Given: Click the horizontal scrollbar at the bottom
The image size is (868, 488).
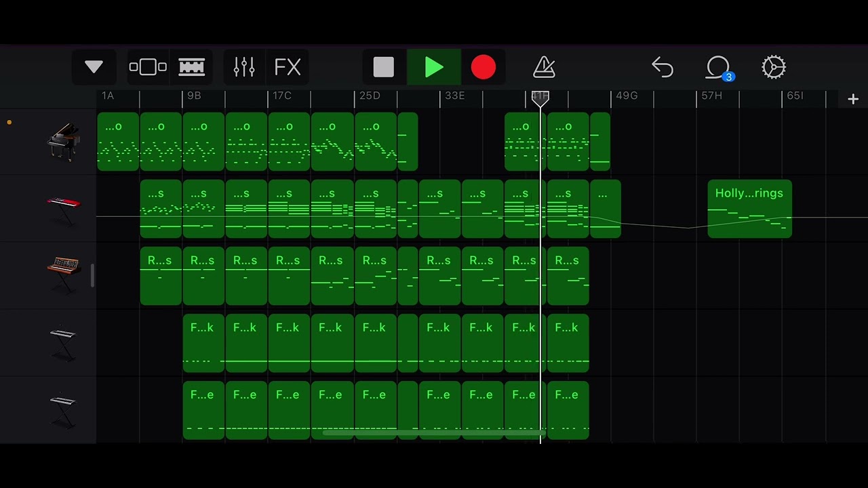Looking at the screenshot, I should (434, 433).
